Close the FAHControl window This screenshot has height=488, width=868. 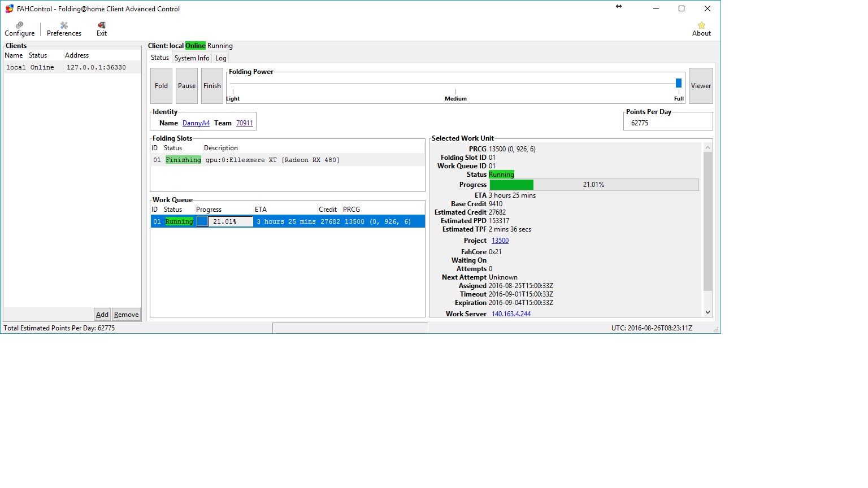click(708, 8)
